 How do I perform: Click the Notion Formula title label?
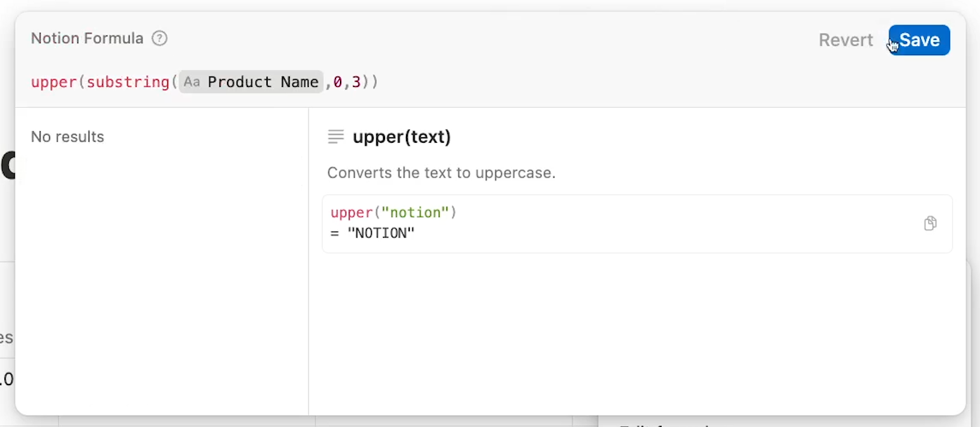coord(88,39)
